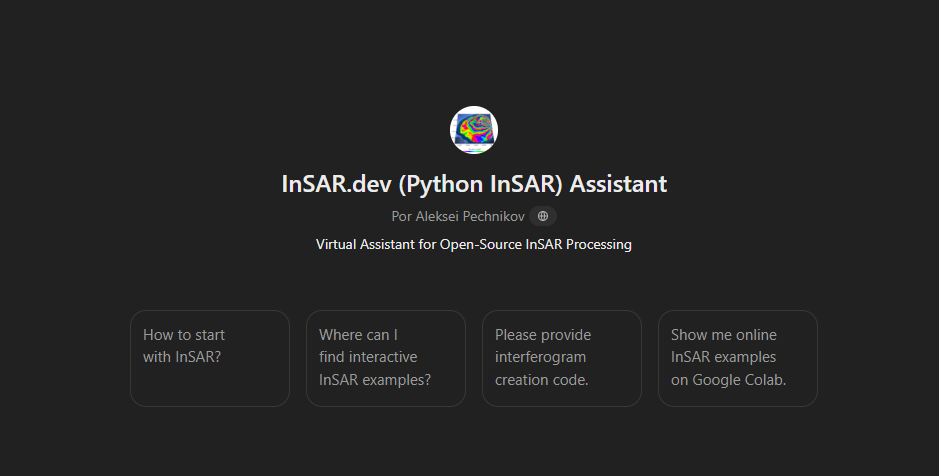The height and width of the screenshot is (476, 939).
Task: Click the Virtual Assistant for Open-Source description
Action: pos(473,244)
